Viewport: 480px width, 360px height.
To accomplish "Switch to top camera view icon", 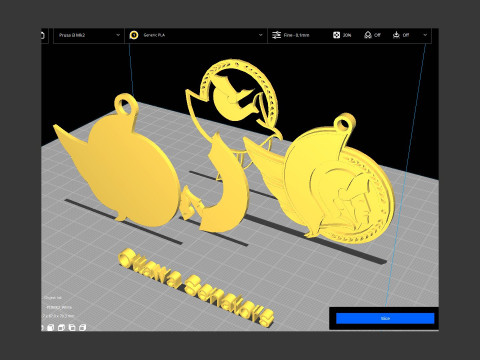I will pos(61,327).
